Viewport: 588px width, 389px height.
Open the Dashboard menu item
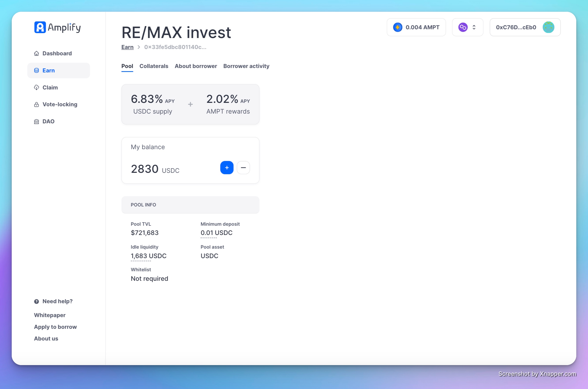[59, 53]
